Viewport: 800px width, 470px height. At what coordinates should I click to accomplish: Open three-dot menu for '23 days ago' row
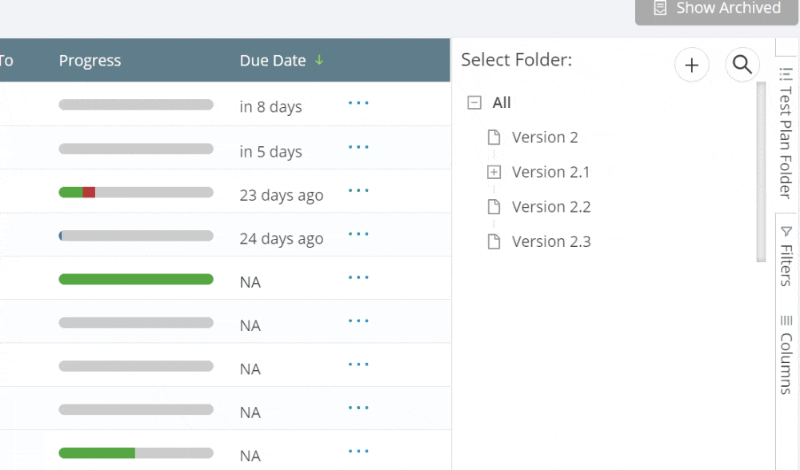point(358,190)
